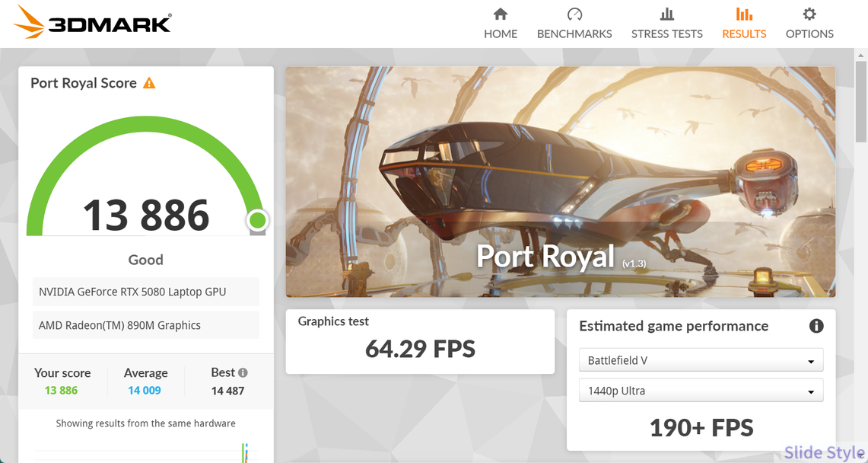Open the STRESS TESTS tab label
This screenshot has height=463, width=868.
pyautogui.click(x=667, y=34)
